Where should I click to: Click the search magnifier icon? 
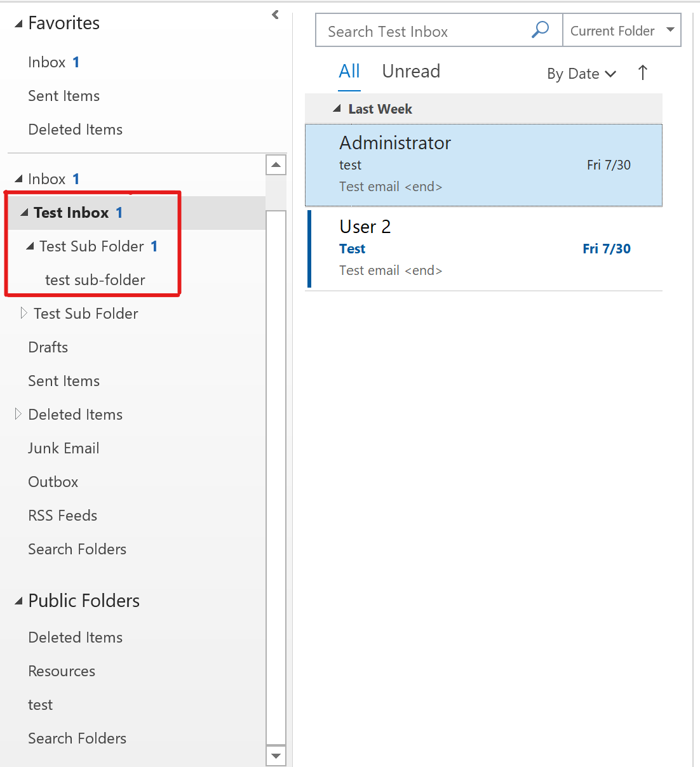click(540, 30)
